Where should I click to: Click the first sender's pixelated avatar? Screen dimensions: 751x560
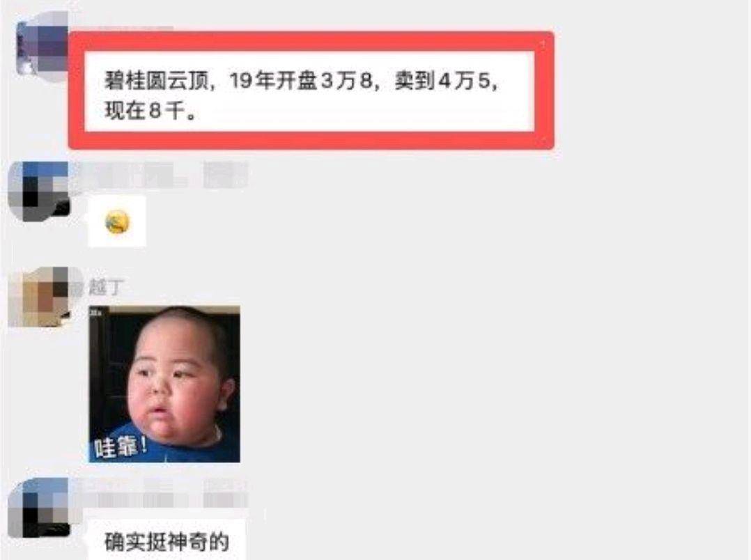tap(42, 47)
